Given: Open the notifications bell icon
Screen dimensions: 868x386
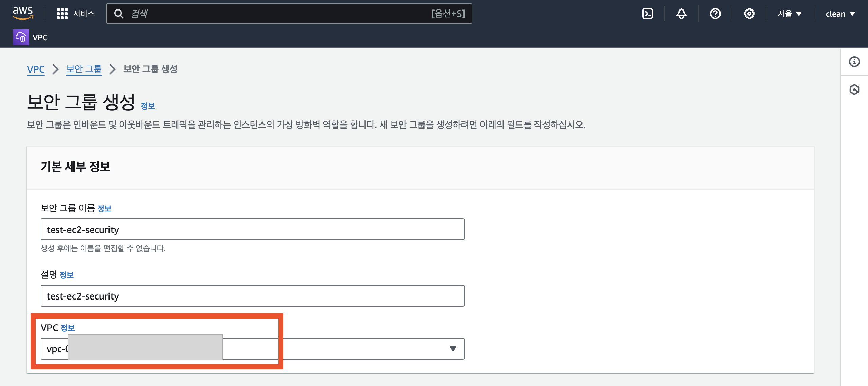Looking at the screenshot, I should [681, 14].
